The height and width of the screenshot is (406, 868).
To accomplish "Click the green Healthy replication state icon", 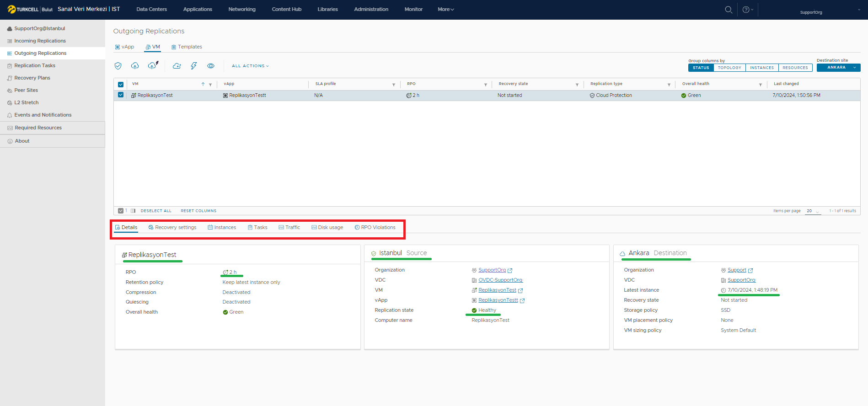I will point(474,310).
